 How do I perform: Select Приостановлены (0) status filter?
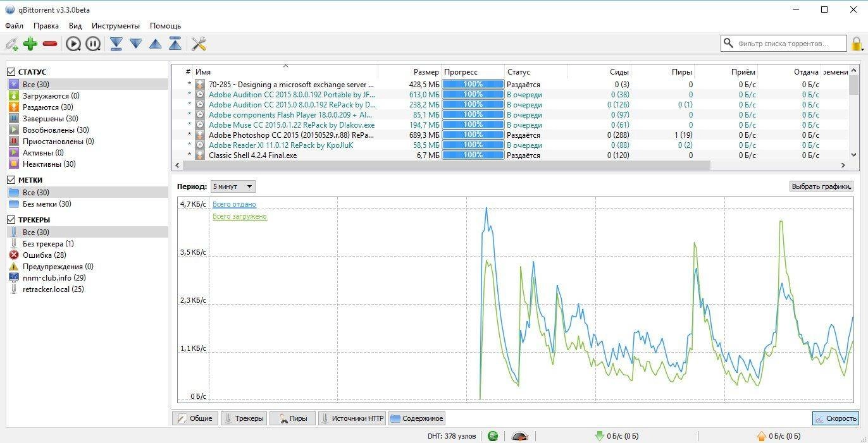88,141
